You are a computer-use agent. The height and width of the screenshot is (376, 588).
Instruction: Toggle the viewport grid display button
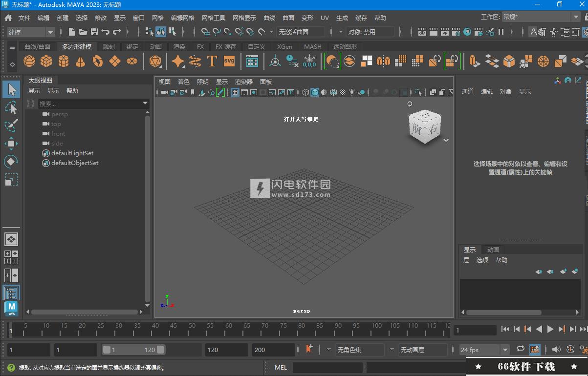pyautogui.click(x=235, y=92)
